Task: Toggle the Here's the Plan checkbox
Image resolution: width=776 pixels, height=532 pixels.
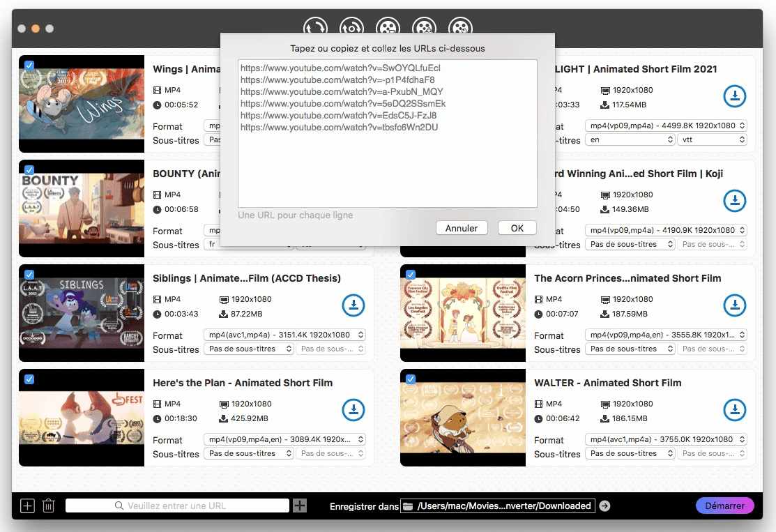Action: [29, 379]
